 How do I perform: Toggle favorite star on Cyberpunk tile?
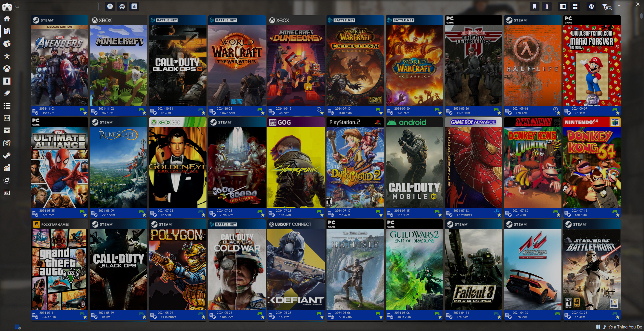322,215
